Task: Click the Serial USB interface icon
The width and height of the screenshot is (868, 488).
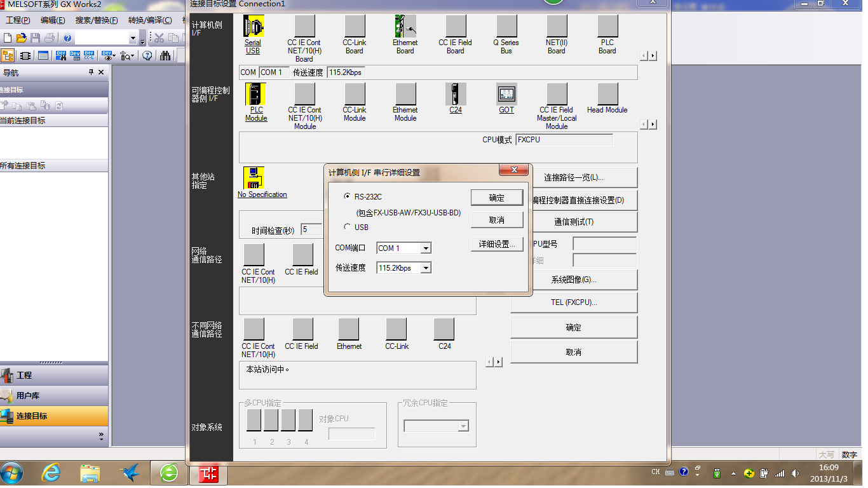Action: point(253,27)
